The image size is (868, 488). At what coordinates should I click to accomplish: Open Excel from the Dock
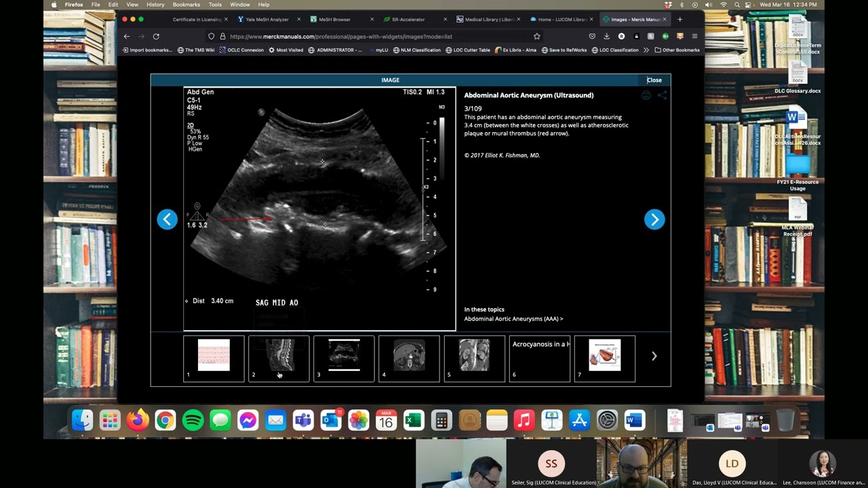tap(414, 421)
